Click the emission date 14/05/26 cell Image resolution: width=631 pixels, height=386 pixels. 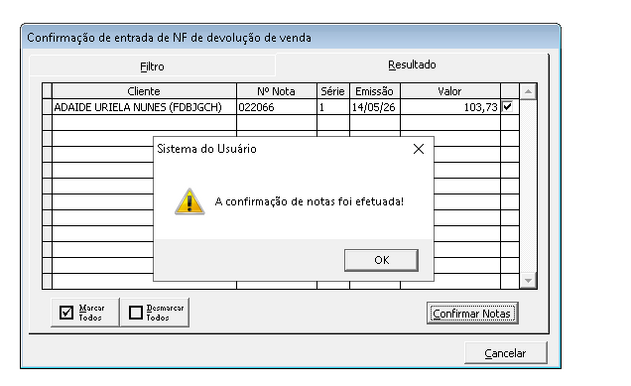point(375,107)
